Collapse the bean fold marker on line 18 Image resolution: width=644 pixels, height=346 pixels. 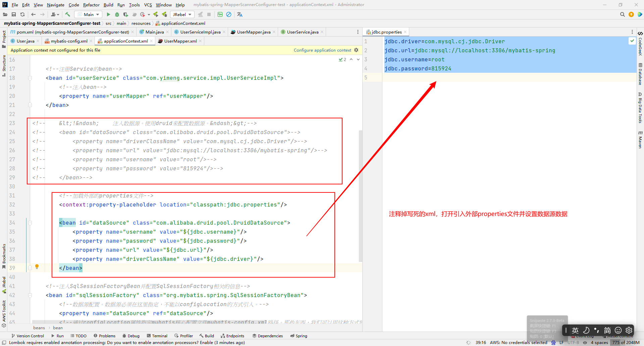tap(30, 78)
